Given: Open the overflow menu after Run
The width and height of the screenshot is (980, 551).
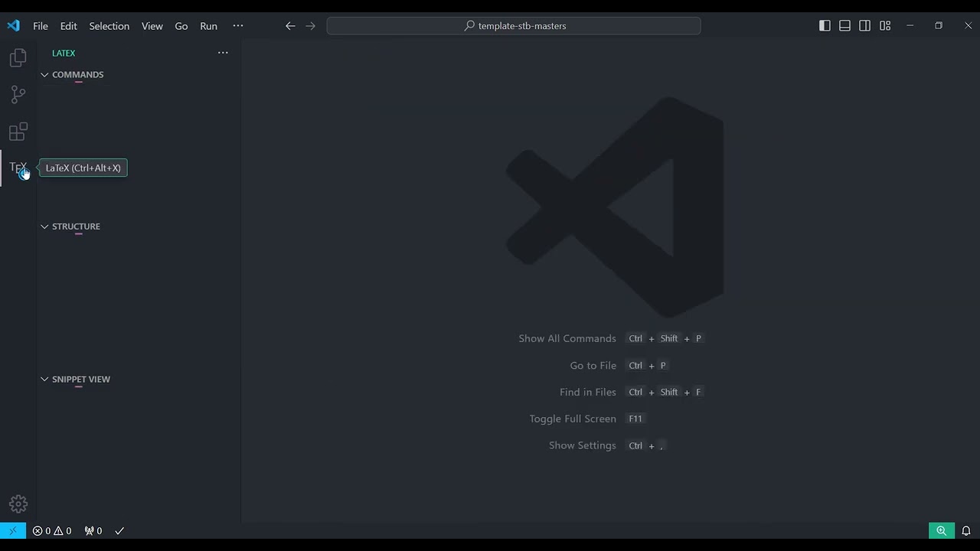Looking at the screenshot, I should [238, 26].
